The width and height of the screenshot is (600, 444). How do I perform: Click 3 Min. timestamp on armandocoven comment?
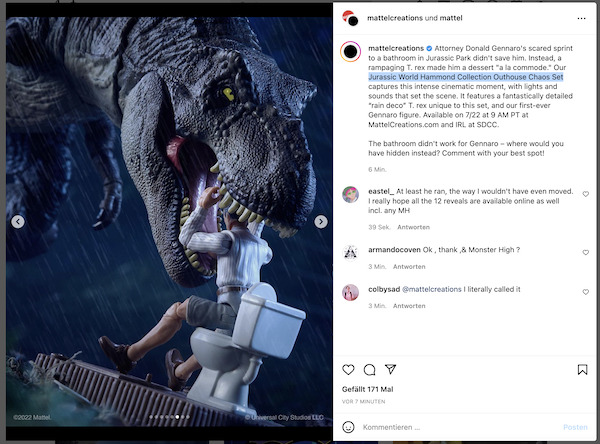coord(377,267)
